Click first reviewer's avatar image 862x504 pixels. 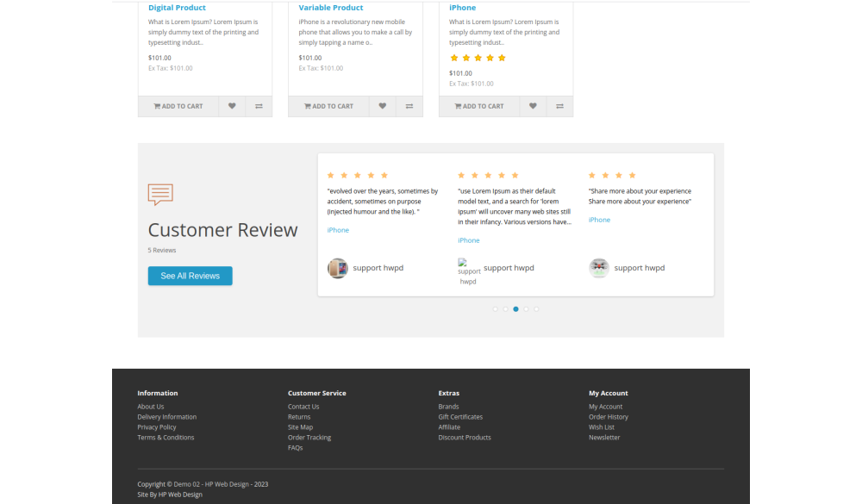[x=338, y=268]
